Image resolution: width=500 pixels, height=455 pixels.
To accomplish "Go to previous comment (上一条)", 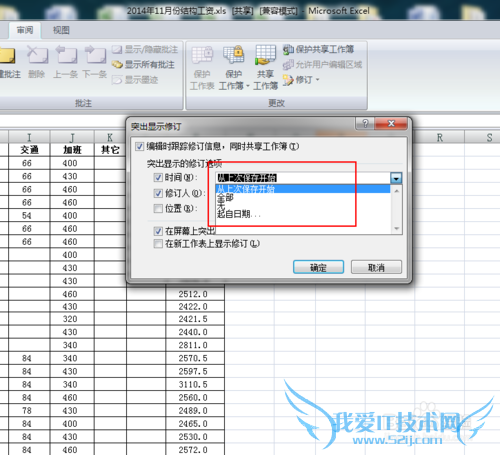I will tap(66, 62).
